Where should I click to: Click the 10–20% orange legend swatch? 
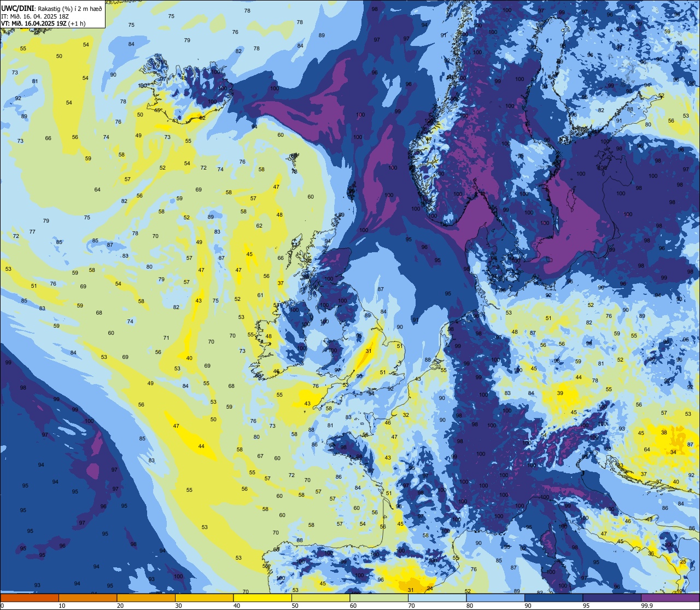tap(87, 597)
